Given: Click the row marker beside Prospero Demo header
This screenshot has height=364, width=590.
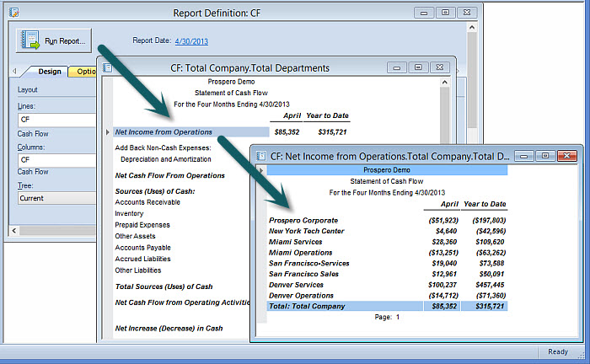Looking at the screenshot, I should coord(260,170).
